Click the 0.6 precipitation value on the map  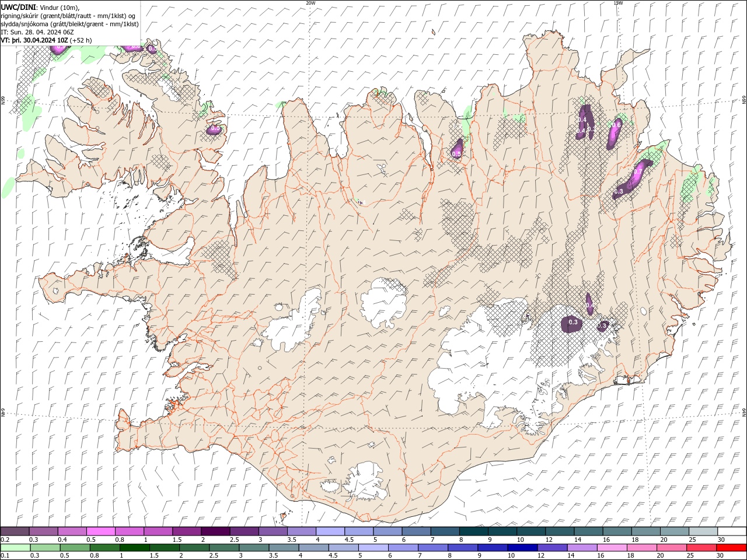tap(616, 125)
